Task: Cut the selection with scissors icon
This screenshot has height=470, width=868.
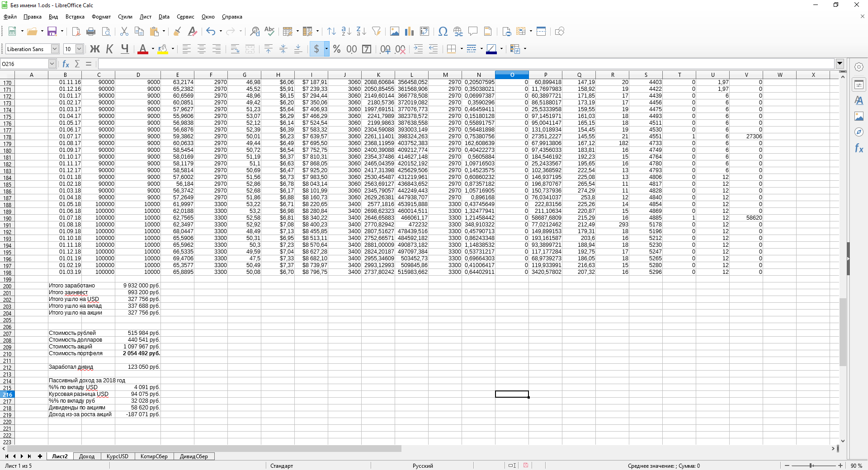Action: [x=124, y=31]
